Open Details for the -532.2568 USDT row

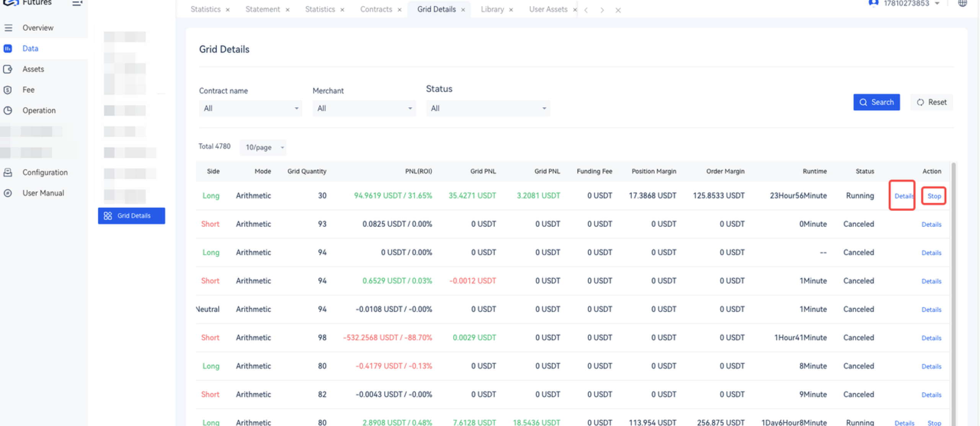coord(931,338)
